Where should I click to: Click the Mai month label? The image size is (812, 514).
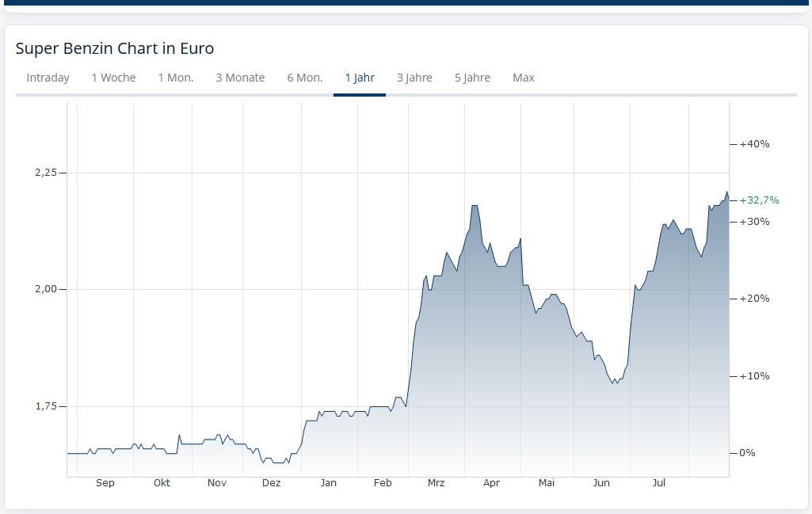pyautogui.click(x=547, y=483)
